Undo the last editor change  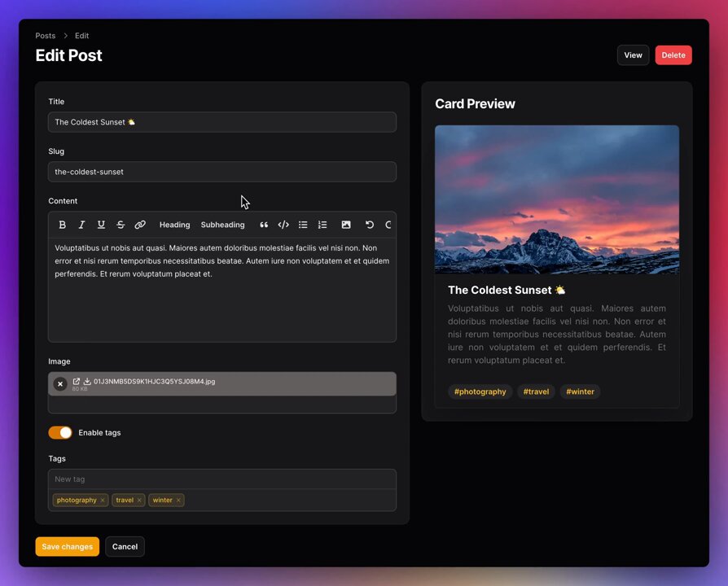(x=370, y=225)
